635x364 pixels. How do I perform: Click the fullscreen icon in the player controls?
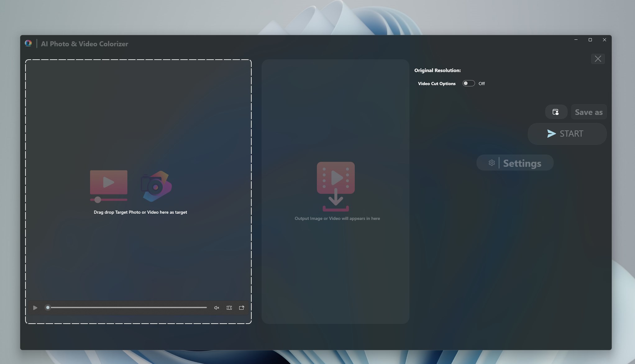pyautogui.click(x=229, y=308)
